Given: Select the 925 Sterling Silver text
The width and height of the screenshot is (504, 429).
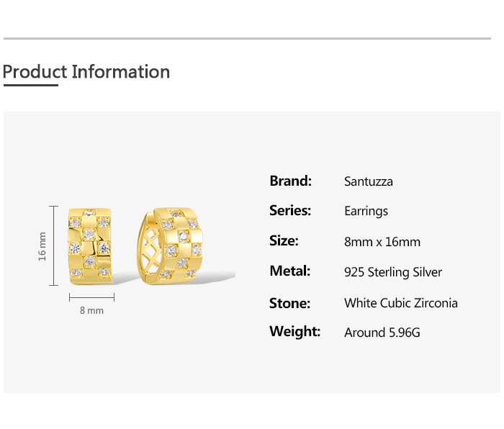Looking at the screenshot, I should click(x=393, y=272).
